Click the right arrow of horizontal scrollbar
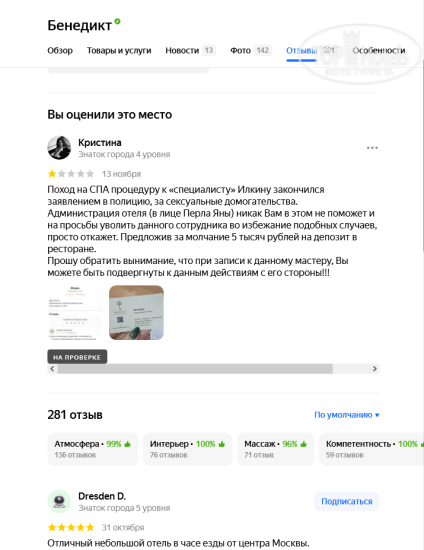 click(x=375, y=369)
